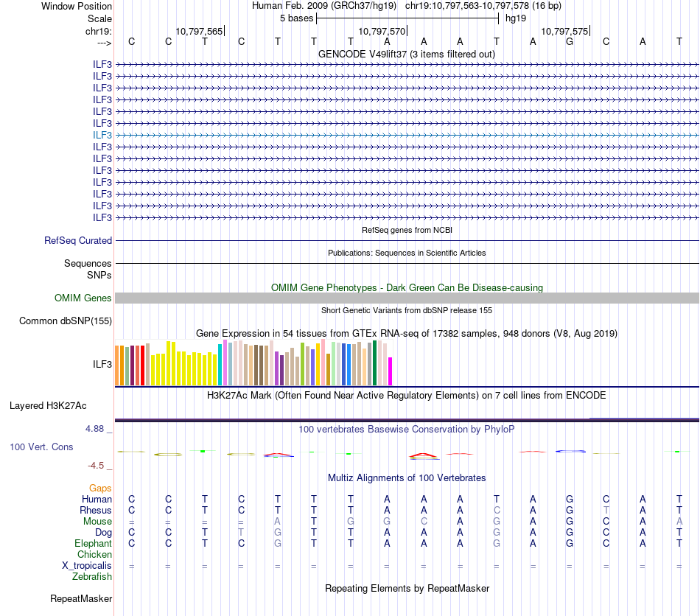Click the '-4.5' PhyloP lower scale value
The image size is (700, 616).
(96, 466)
